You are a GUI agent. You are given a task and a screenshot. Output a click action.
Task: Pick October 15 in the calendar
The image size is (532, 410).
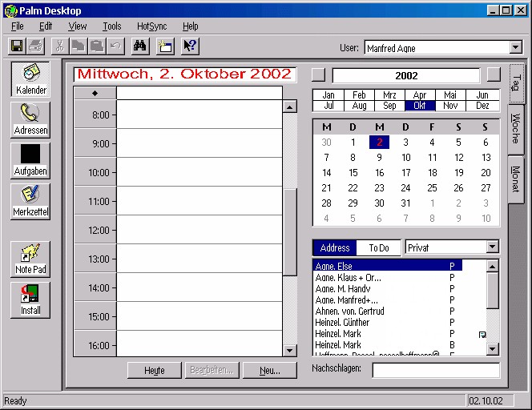353,173
